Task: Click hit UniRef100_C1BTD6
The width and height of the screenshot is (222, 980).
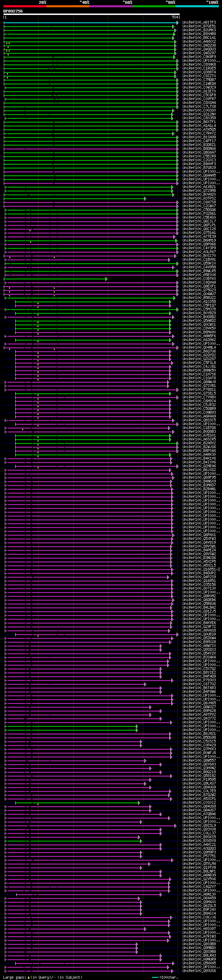Action: tap(199, 428)
